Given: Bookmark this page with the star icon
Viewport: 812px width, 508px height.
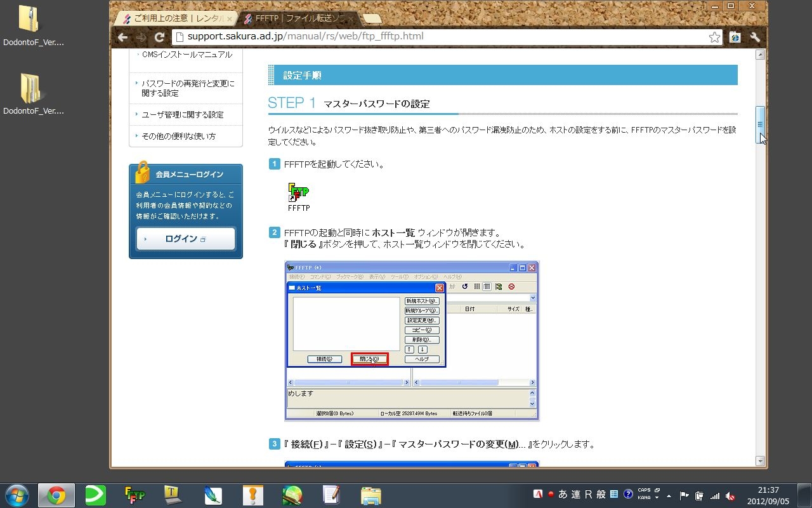Looking at the screenshot, I should coord(714,37).
